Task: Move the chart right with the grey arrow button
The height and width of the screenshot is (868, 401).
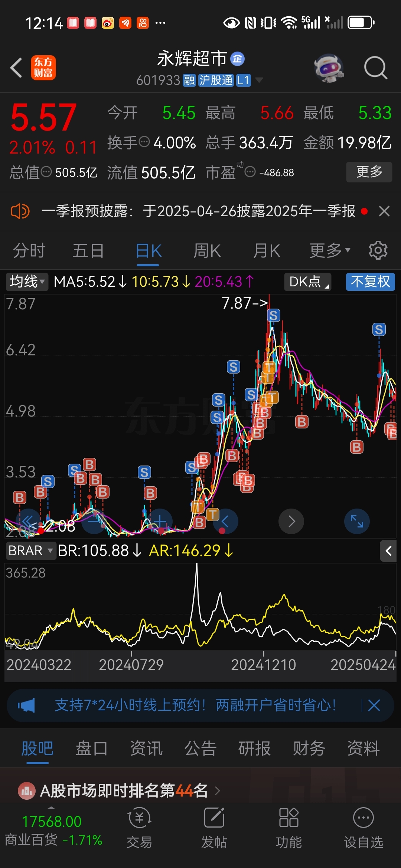Action: [x=291, y=521]
